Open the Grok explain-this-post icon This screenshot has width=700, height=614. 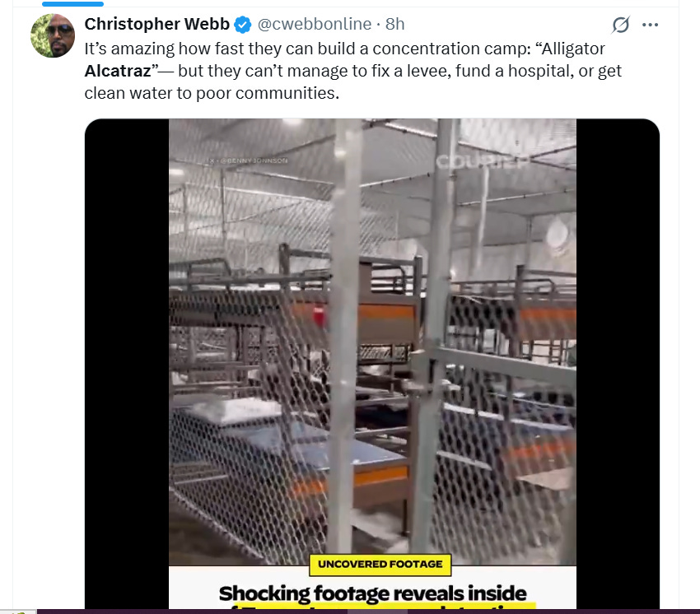621,25
